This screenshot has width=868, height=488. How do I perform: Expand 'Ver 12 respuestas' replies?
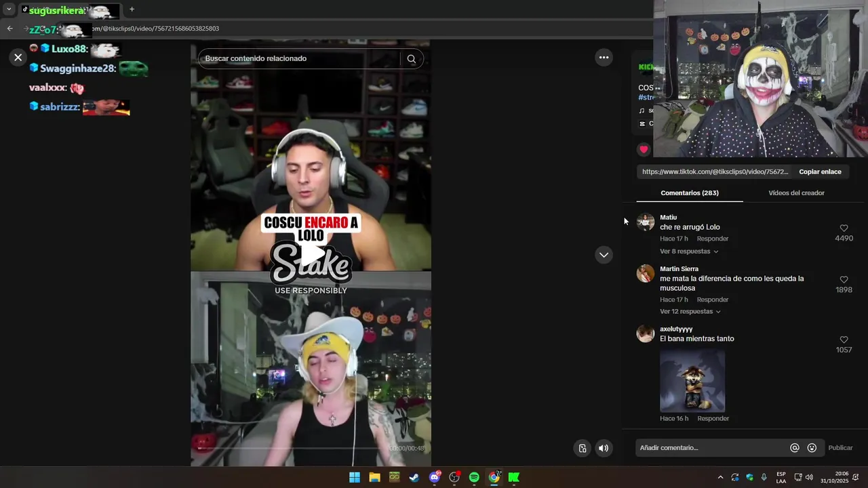[690, 312]
